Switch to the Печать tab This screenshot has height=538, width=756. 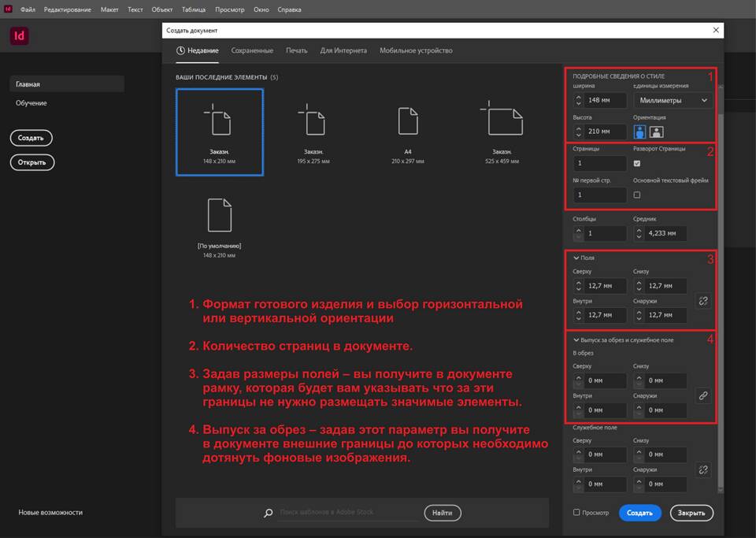tap(296, 50)
